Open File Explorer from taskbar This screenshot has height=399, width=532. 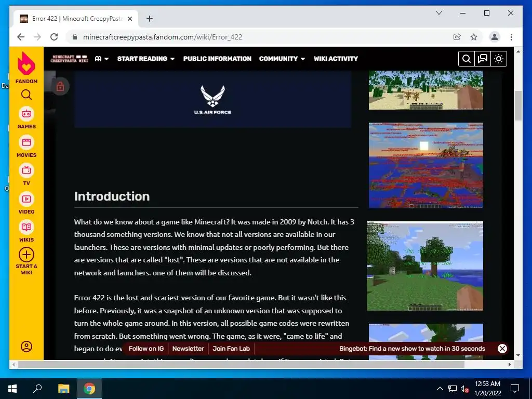click(63, 389)
